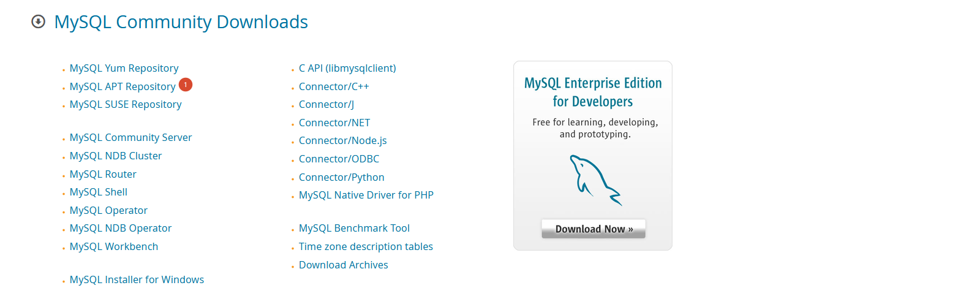Open the MySQL Community Downloads heading
The width and height of the screenshot is (980, 296).
181,22
